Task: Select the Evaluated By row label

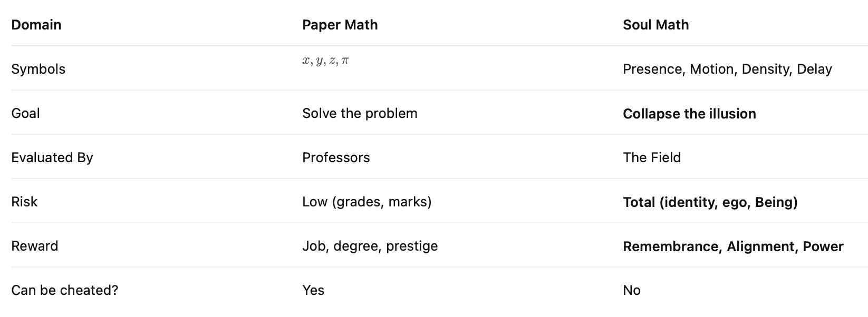Action: pos(52,157)
